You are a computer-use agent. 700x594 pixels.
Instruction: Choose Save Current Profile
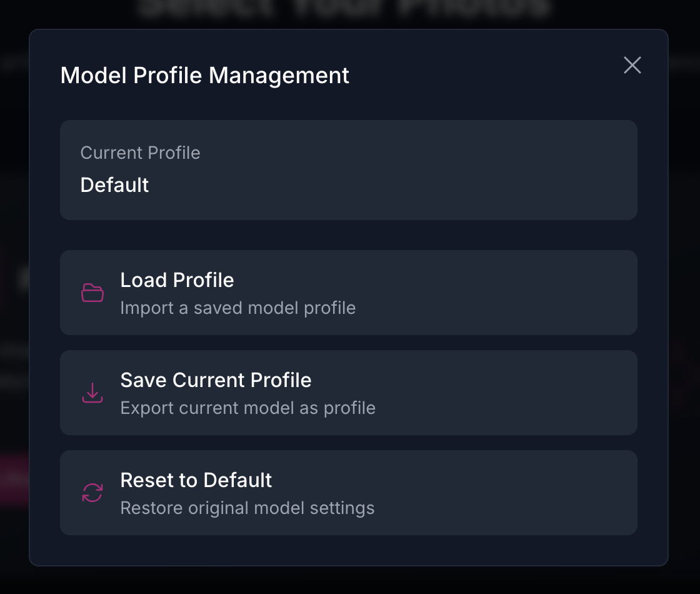(349, 392)
